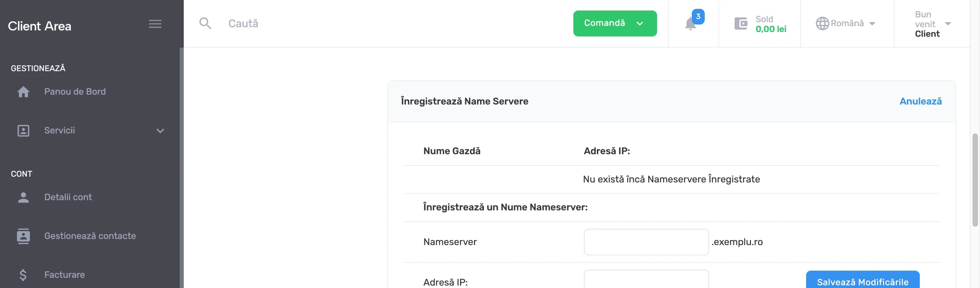Click the '.exemplu.ro' domain suffix text

coord(737,242)
